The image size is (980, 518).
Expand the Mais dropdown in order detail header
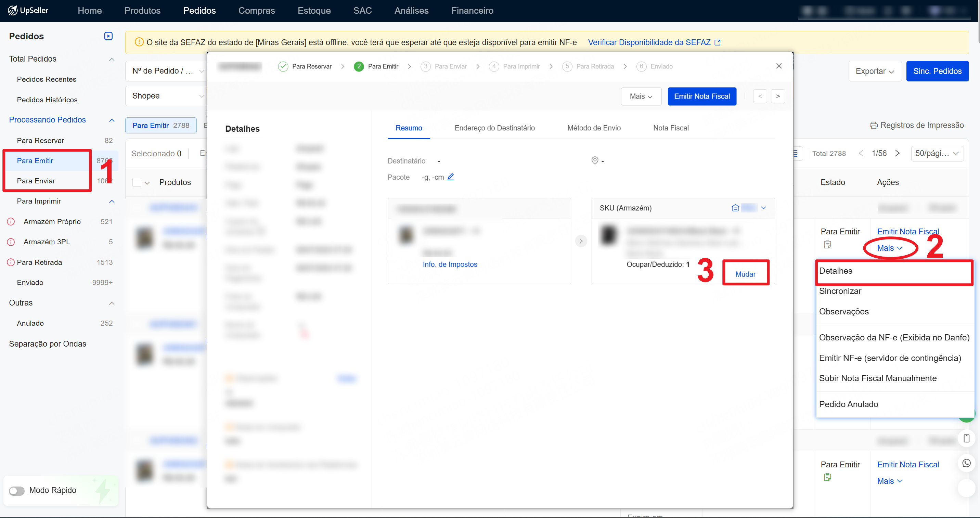[641, 96]
